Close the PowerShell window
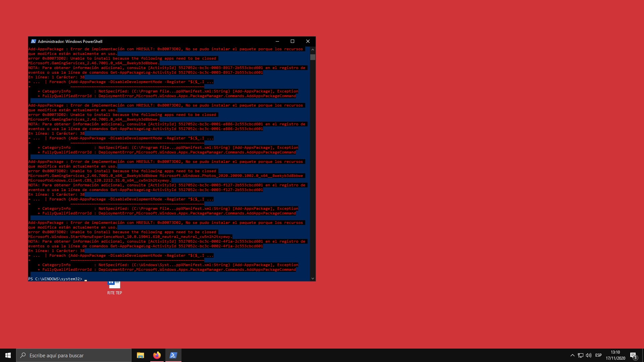This screenshot has height=362, width=644. coord(308,41)
